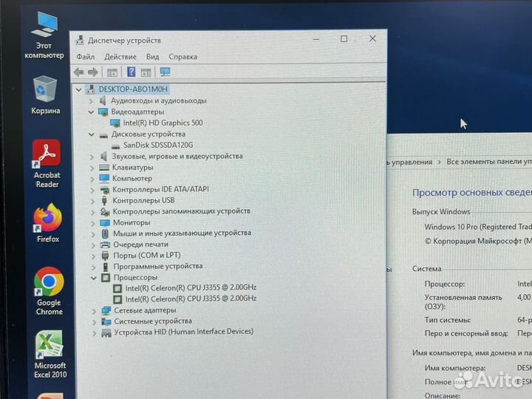
Task: Expand Звуковые, игровые и видеоустройства
Action: tap(92, 157)
